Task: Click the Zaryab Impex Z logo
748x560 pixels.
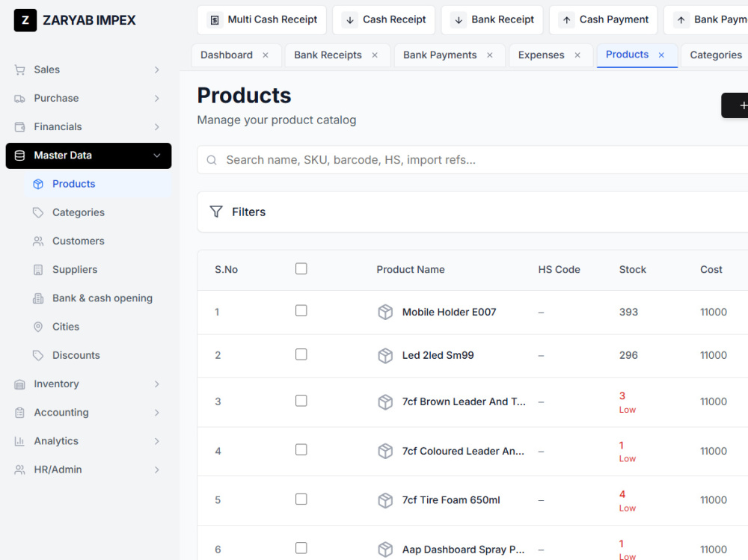Action: pos(25,20)
